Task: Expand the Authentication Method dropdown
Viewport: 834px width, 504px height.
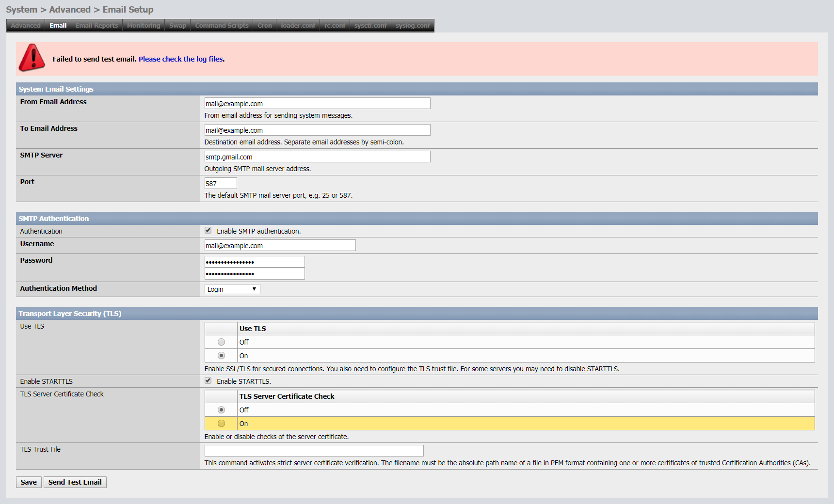Action: [x=232, y=289]
